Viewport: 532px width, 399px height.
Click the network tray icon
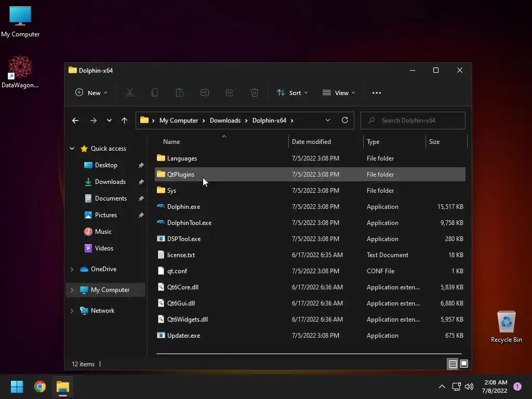[456, 387]
